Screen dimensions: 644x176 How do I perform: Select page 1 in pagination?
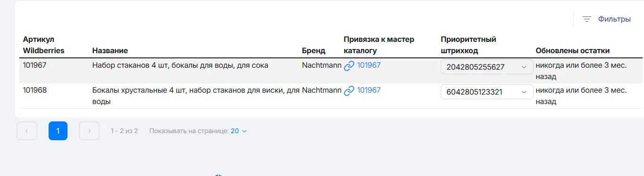[58, 131]
